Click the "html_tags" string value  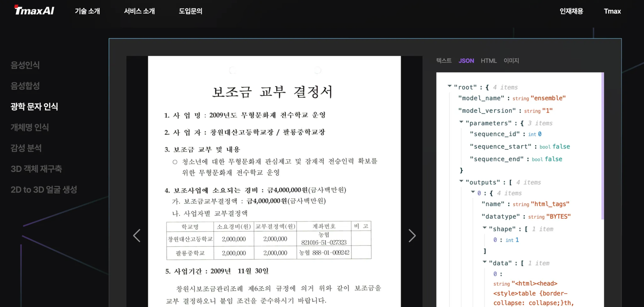pyautogui.click(x=550, y=204)
